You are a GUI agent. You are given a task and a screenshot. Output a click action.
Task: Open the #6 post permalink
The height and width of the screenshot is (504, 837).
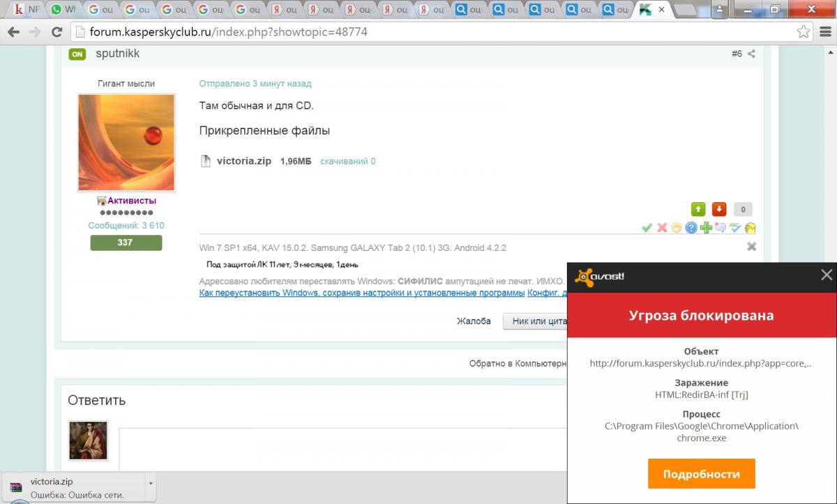(737, 54)
